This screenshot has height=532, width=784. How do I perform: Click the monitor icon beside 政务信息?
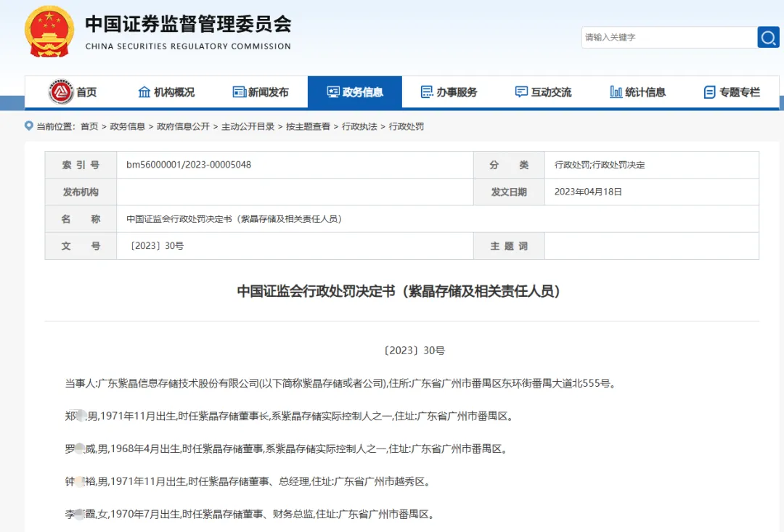pos(333,92)
